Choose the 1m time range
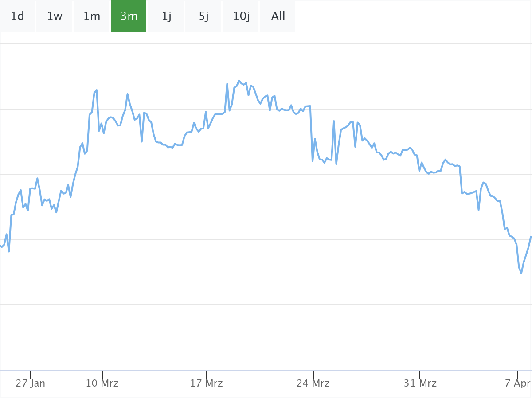532x399 pixels. 92,16
